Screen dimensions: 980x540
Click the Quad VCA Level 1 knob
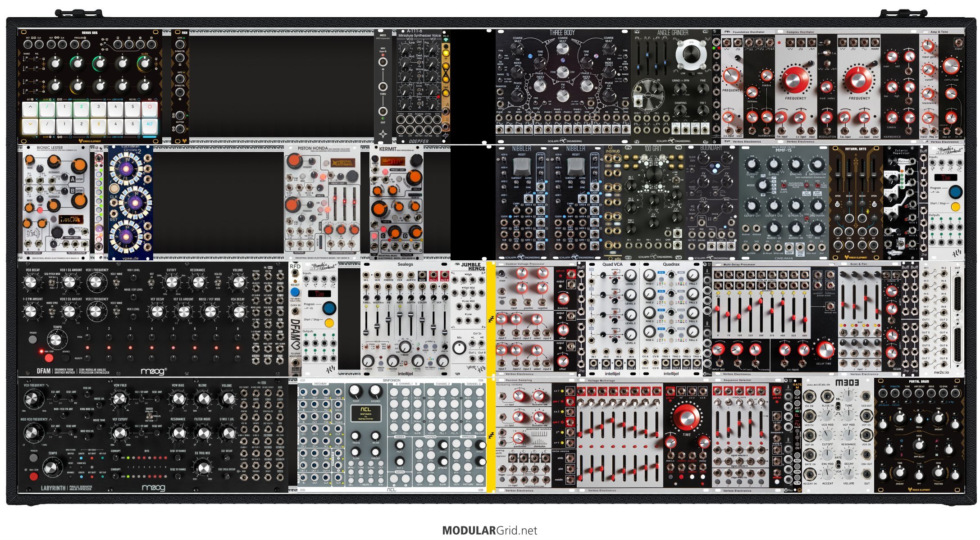[631, 275]
